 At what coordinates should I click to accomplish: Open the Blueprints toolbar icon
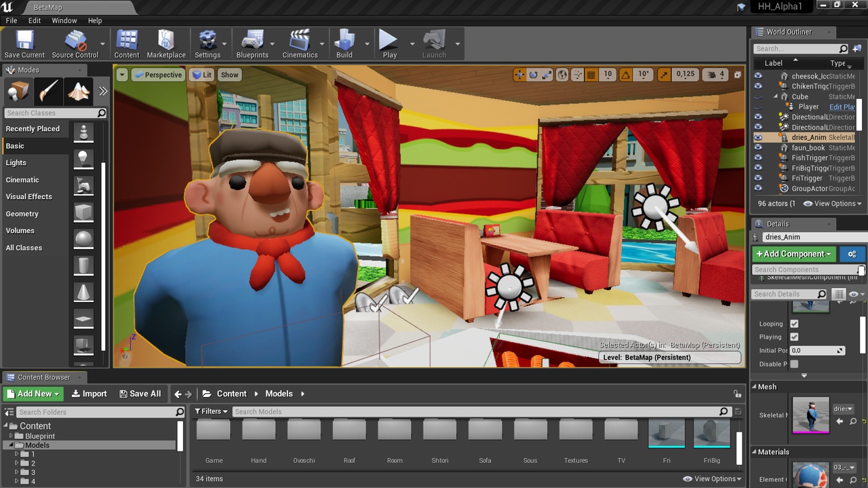252,44
